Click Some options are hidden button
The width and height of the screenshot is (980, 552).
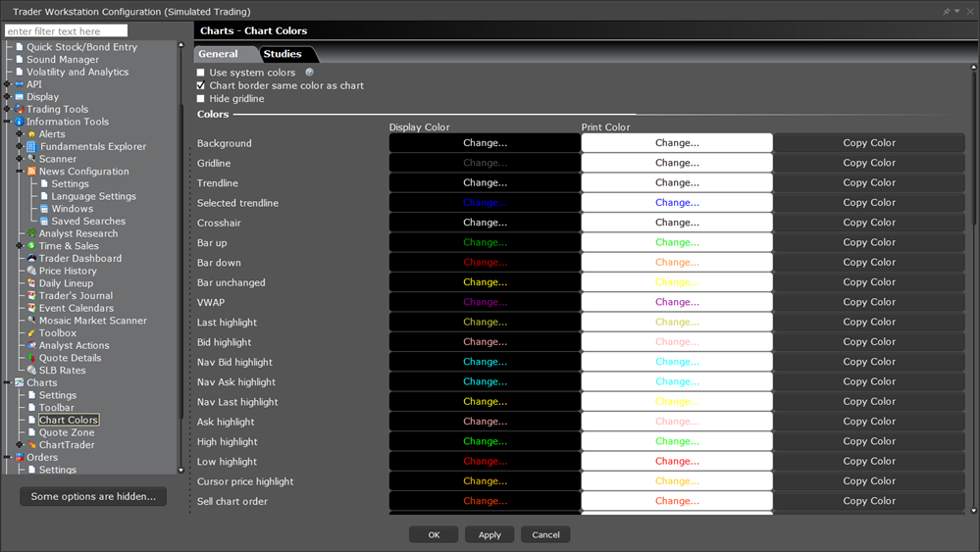(93, 496)
